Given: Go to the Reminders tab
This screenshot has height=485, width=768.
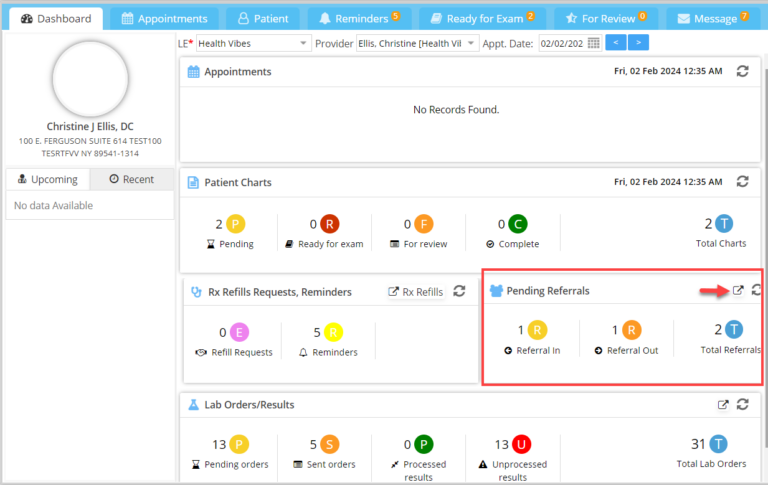Looking at the screenshot, I should coord(360,19).
